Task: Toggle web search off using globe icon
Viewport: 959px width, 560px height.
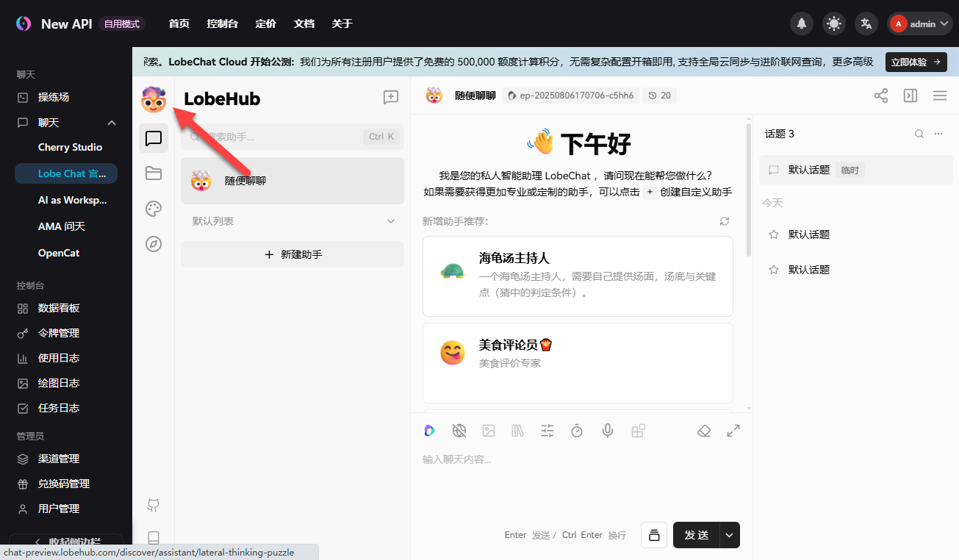Action: click(459, 431)
